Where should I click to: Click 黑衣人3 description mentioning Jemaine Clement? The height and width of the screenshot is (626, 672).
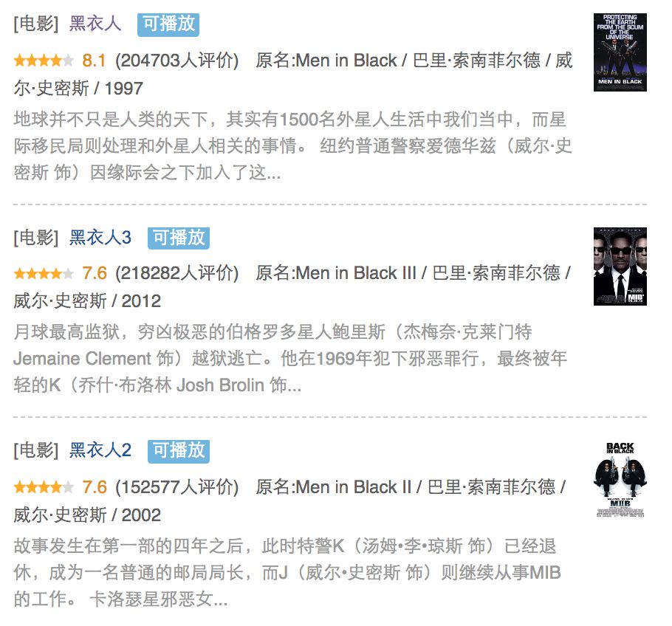[290, 359]
